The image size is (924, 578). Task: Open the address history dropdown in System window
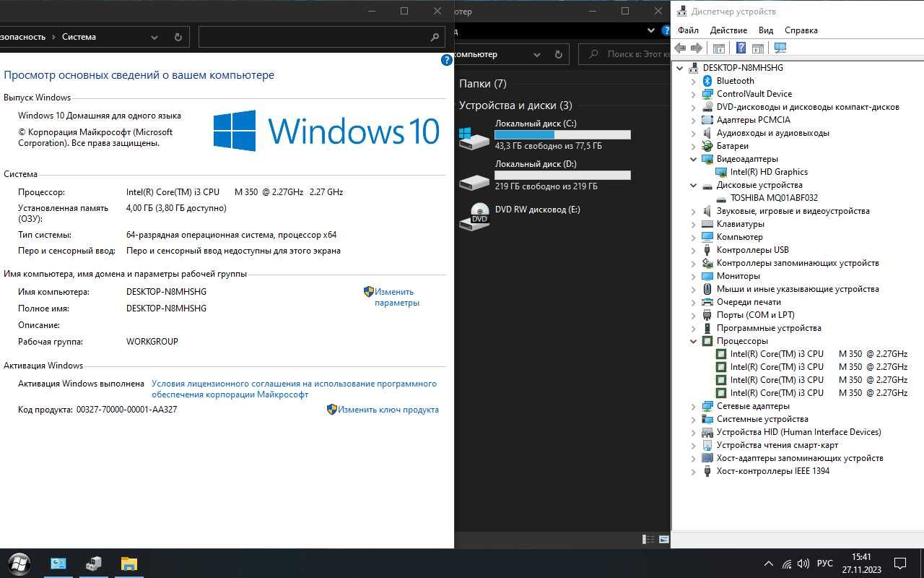[x=154, y=37]
